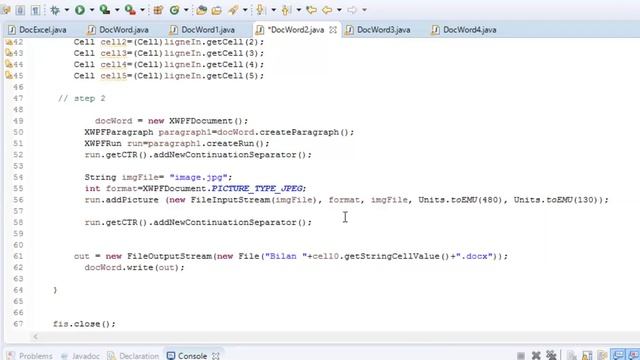The image size is (640, 360).
Task: Open dropdown arrow next to Search icon
Action: pos(245,10)
